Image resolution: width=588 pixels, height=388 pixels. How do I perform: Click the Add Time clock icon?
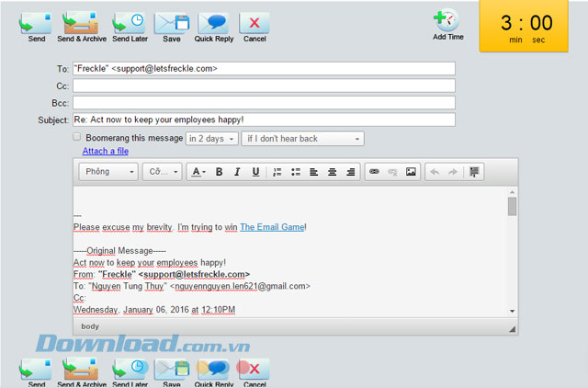(x=447, y=20)
